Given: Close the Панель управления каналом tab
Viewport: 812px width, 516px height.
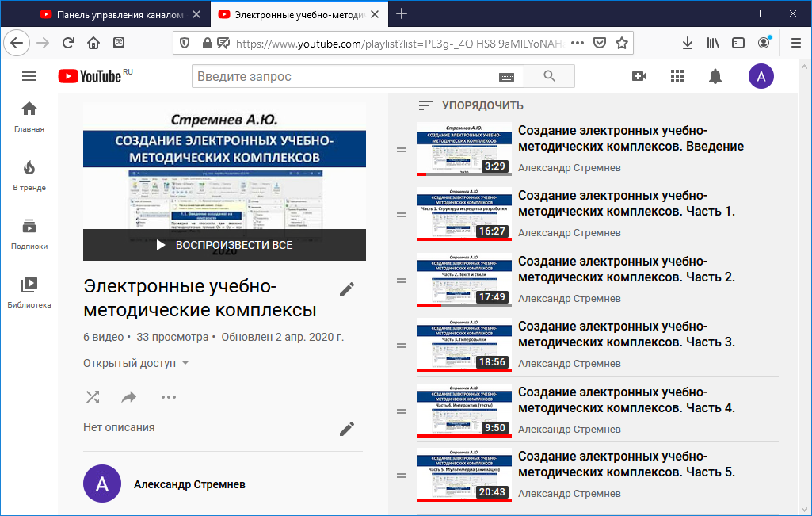Looking at the screenshot, I should pyautogui.click(x=196, y=14).
